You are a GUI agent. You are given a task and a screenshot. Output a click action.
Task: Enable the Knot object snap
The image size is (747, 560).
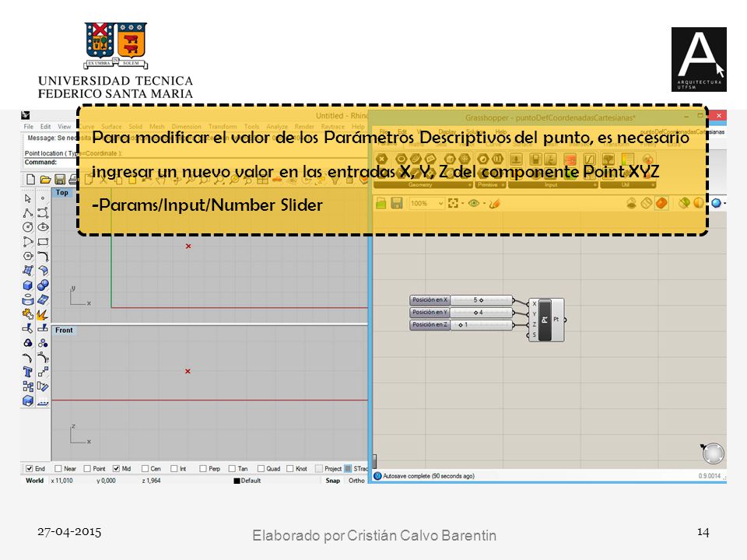[x=289, y=468]
